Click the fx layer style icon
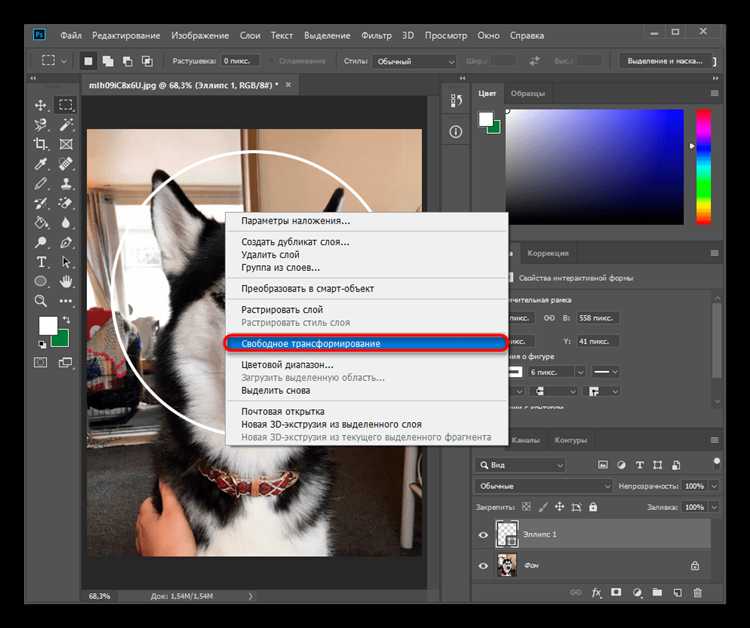 coord(596,593)
